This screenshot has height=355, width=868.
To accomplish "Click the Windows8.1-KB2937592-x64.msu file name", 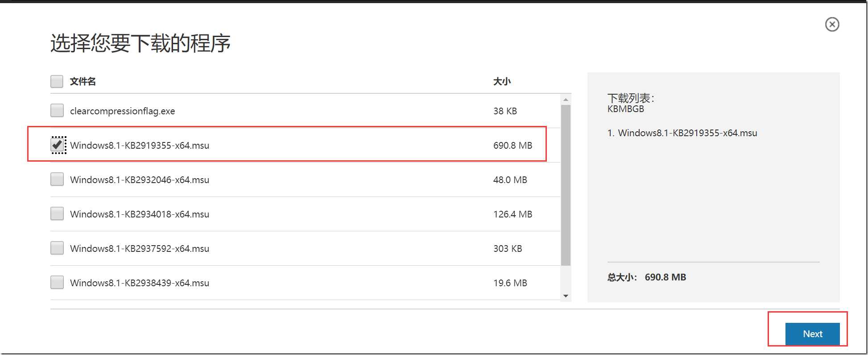I will click(139, 248).
